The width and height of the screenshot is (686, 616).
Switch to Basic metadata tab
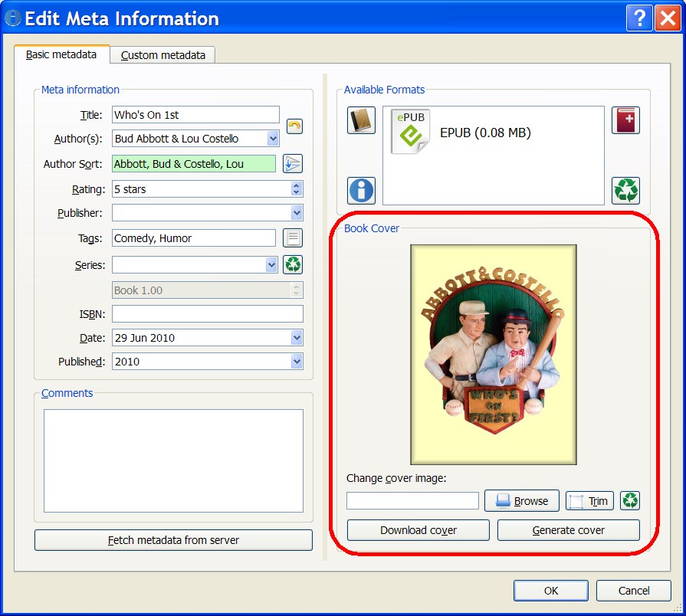(61, 54)
